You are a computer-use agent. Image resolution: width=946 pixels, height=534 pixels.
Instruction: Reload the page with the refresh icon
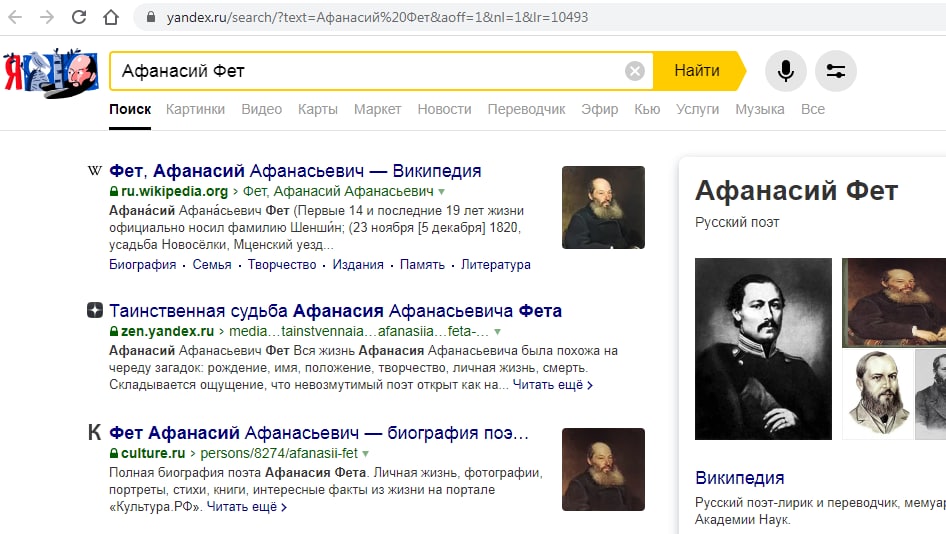click(79, 17)
